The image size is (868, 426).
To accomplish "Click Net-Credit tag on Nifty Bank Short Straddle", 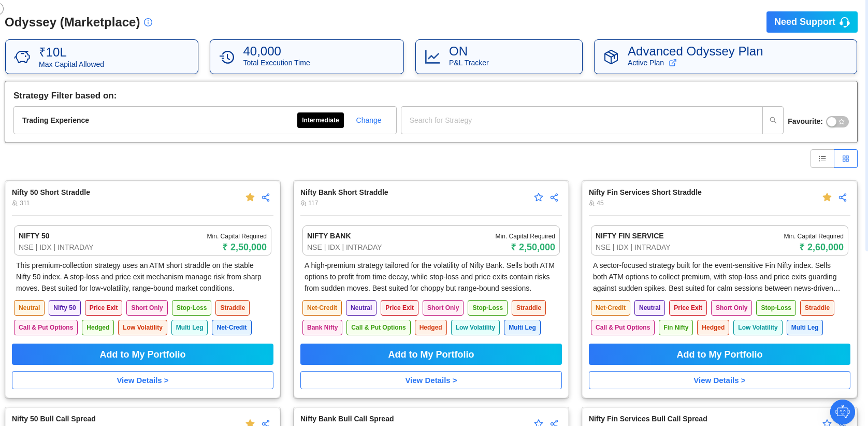I will [322, 308].
